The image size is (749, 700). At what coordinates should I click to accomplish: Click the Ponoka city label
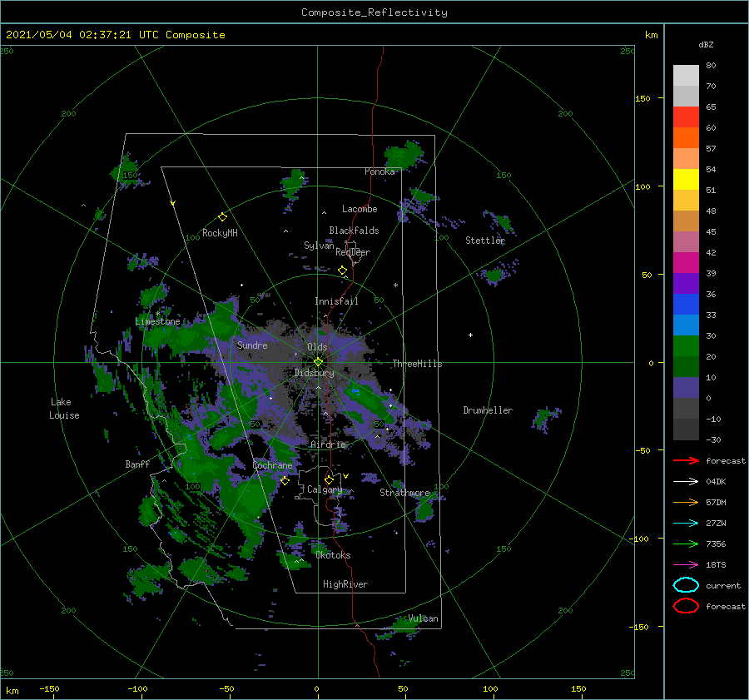pyautogui.click(x=379, y=171)
